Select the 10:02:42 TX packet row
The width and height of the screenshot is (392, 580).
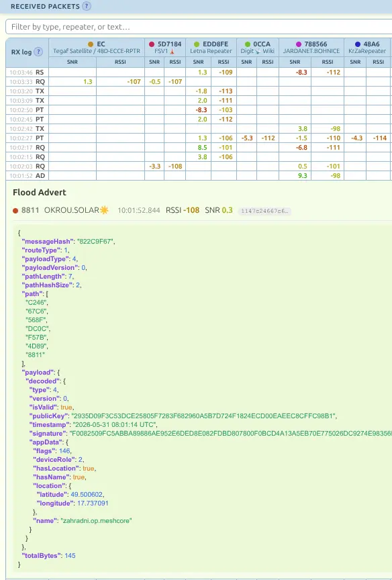point(199,129)
